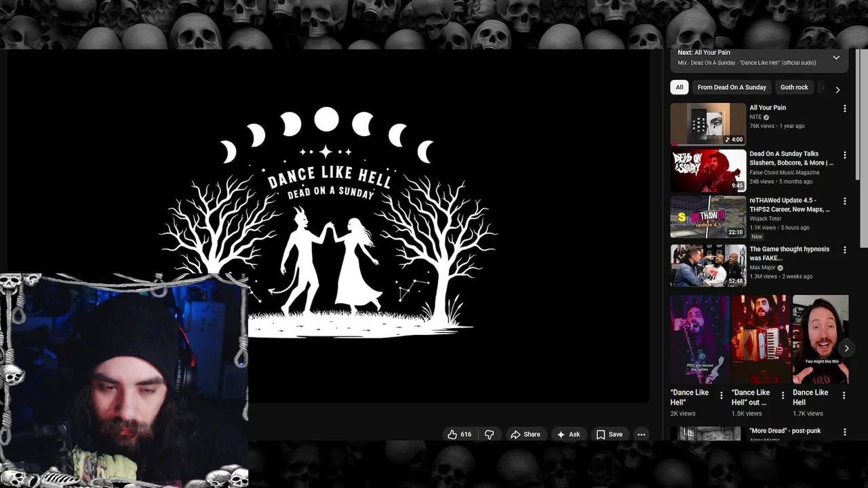Viewport: 868px width, 488px height.
Task: Click the thumbs-down dislike icon
Action: 489,434
